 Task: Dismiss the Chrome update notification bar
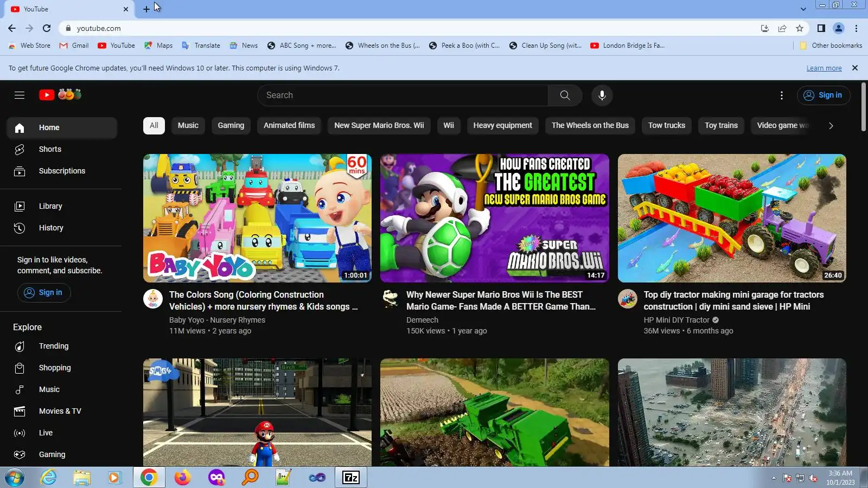pyautogui.click(x=855, y=68)
